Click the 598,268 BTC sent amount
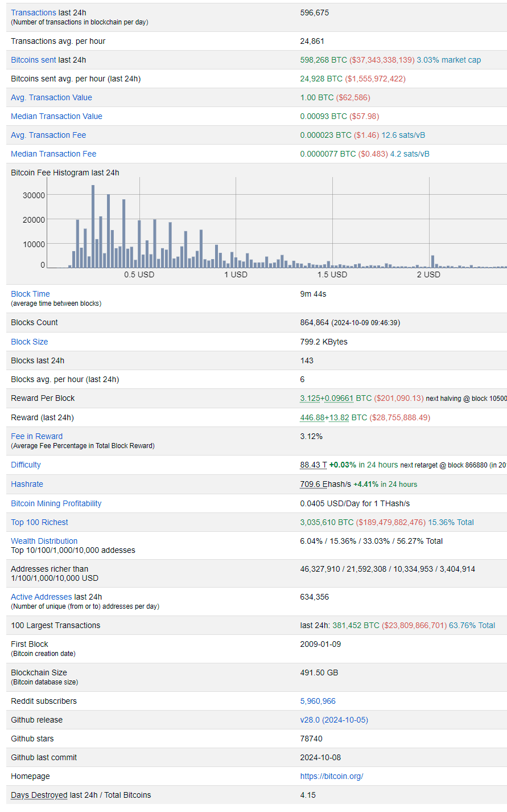The width and height of the screenshot is (507, 812). pyautogui.click(x=323, y=60)
